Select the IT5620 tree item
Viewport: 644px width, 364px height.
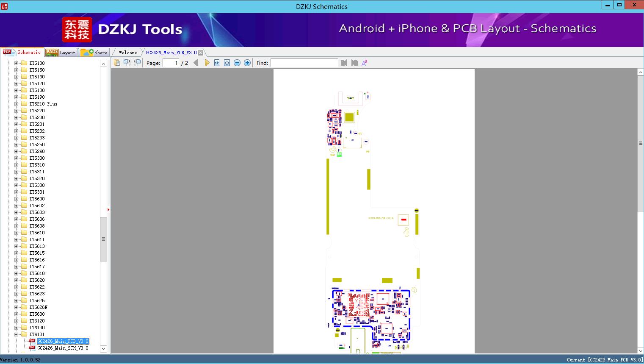click(37, 280)
